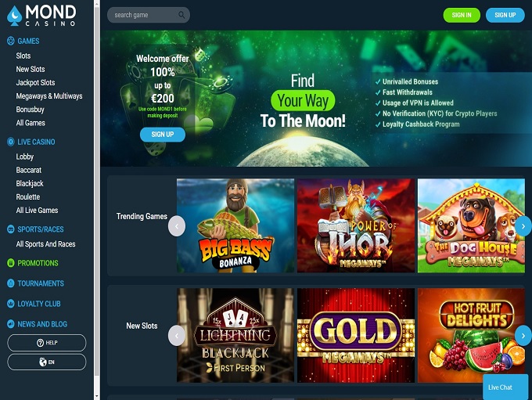
Task: Open Megaways & Multiways menu item
Action: tap(49, 96)
